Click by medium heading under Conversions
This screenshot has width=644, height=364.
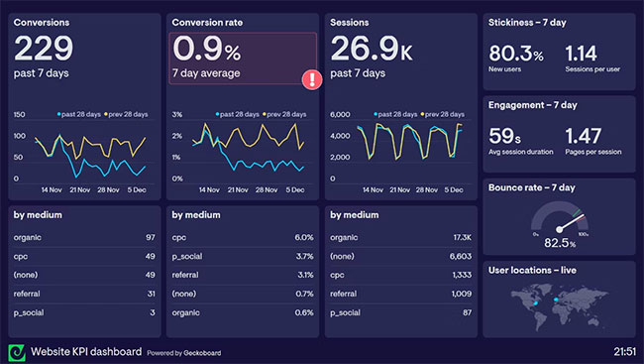click(38, 215)
